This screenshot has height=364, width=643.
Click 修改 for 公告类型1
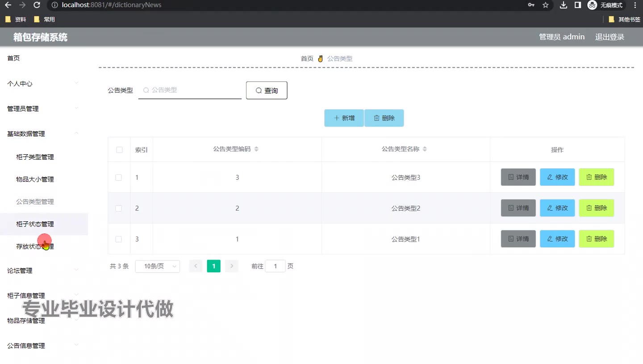click(x=557, y=239)
